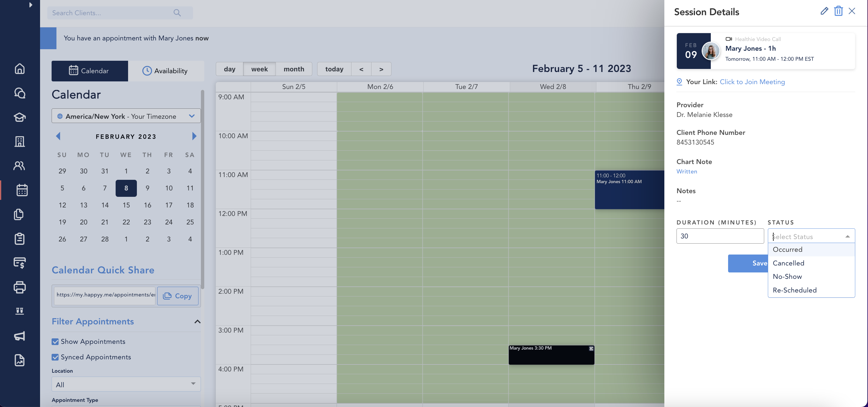Select the Printer icon in the sidebar
Viewport: 868px width, 407px height.
(19, 287)
